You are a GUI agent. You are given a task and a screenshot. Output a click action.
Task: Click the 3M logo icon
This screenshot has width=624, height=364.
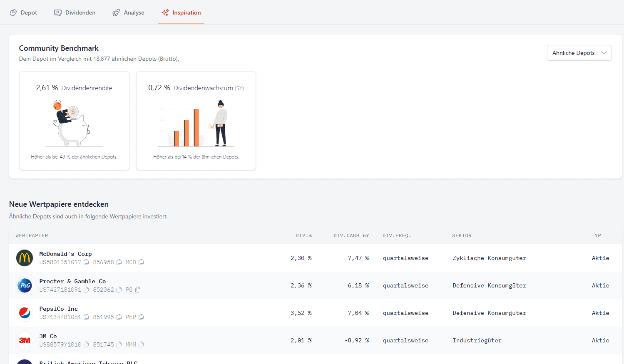[25, 340]
